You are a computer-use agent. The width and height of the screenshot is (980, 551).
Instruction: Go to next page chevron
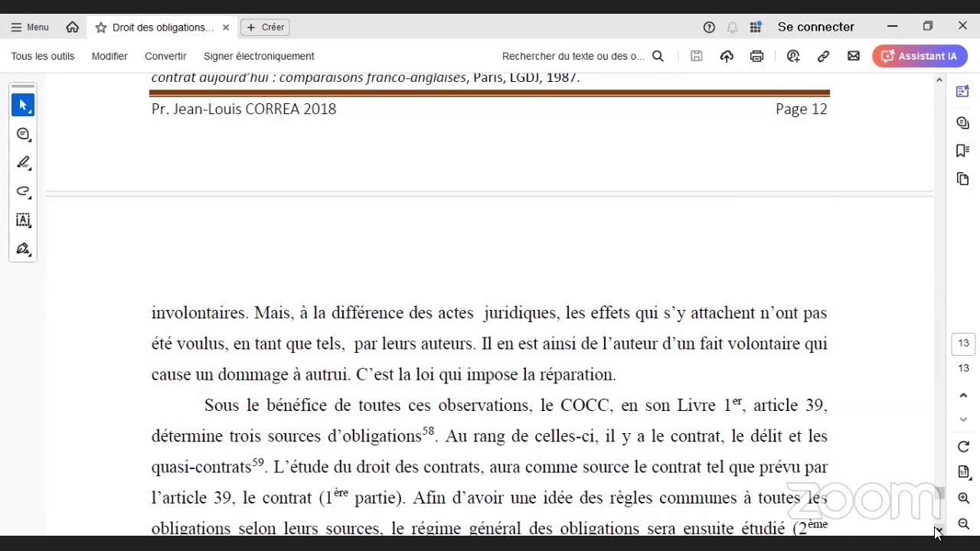click(963, 419)
